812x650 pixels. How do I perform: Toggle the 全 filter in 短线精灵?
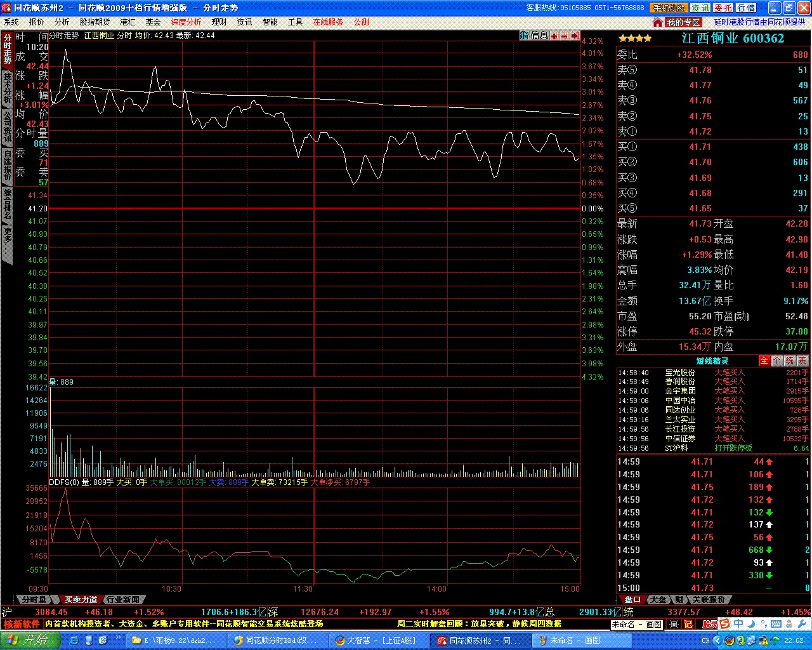click(764, 361)
